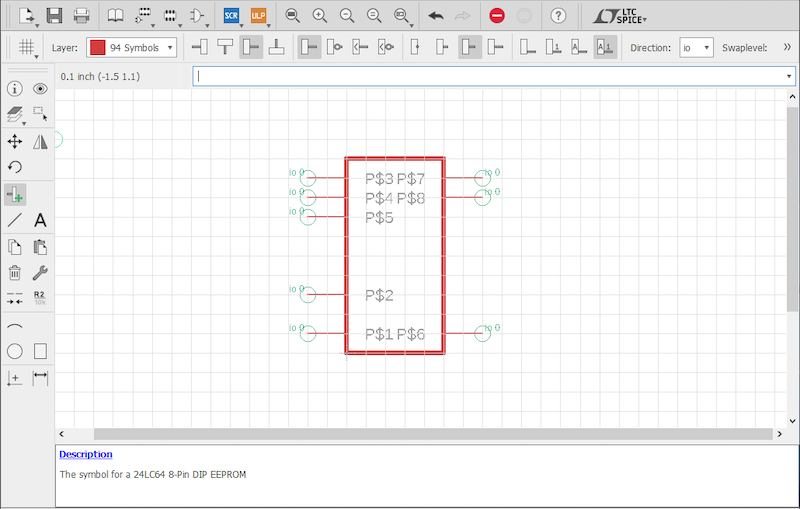Select the Delete trash tool

point(15,273)
